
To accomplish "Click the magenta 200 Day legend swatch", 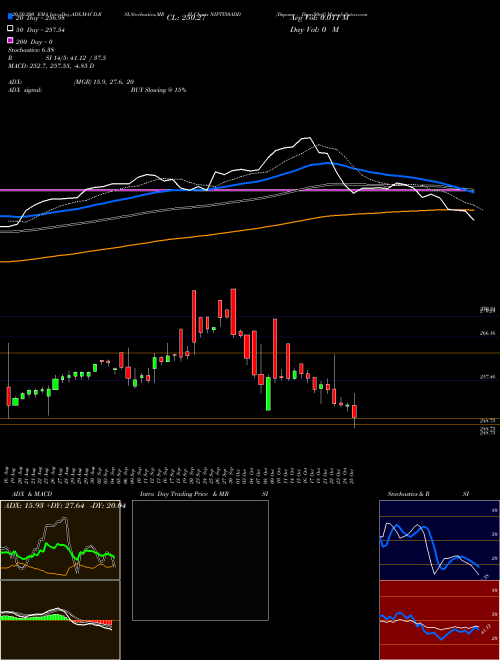I will pos(10,40).
